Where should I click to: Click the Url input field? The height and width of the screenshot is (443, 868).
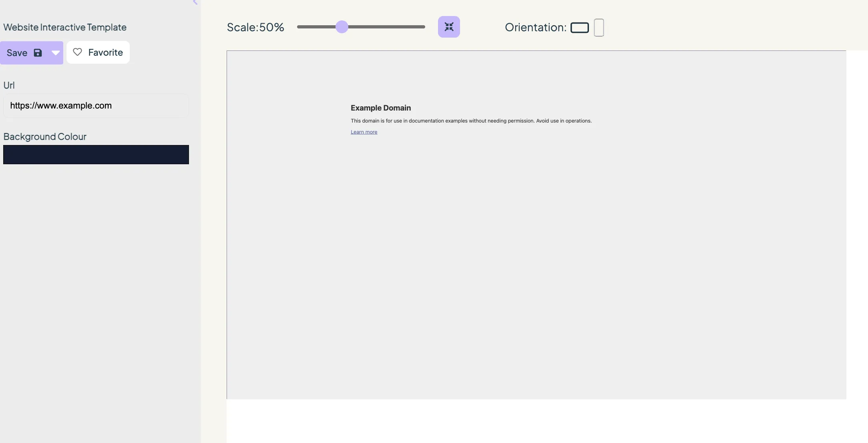(96, 106)
